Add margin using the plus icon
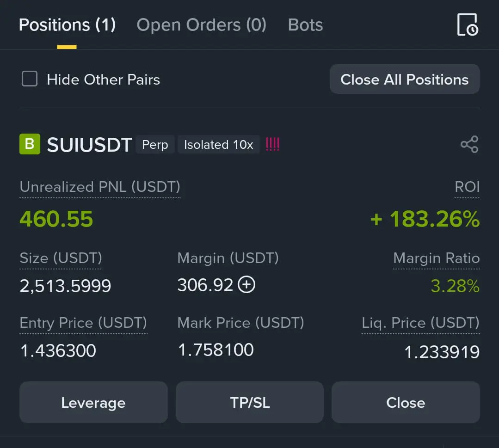Viewport: 499px width, 448px height. point(246,285)
